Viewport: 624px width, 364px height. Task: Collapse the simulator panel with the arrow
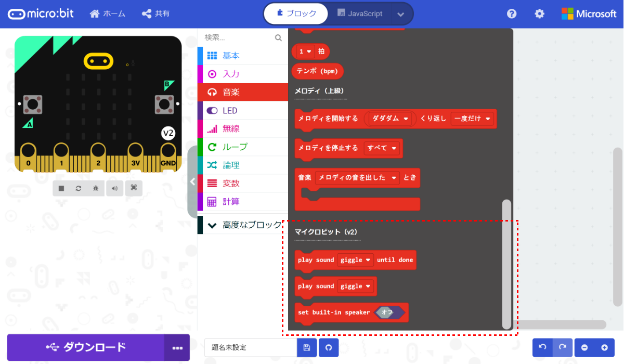click(x=192, y=182)
